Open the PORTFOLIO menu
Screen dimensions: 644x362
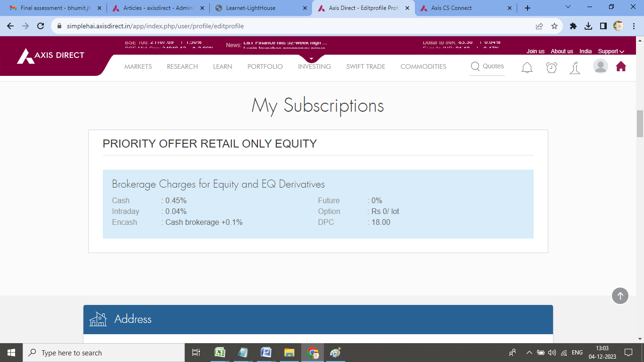(265, 66)
